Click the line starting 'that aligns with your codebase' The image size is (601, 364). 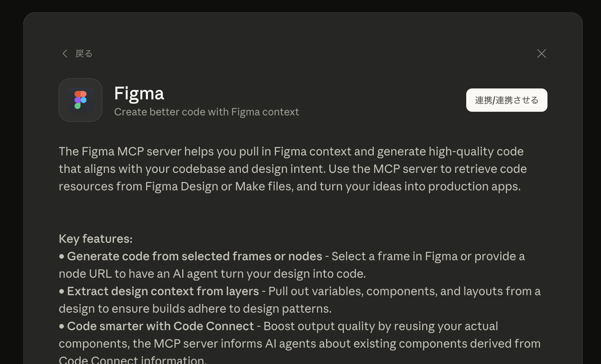pyautogui.click(x=292, y=169)
